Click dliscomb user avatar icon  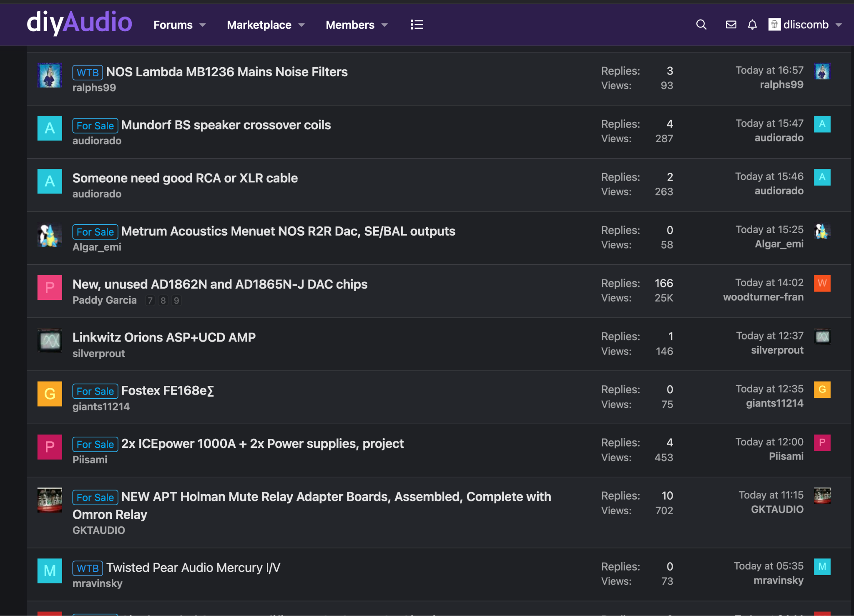774,25
